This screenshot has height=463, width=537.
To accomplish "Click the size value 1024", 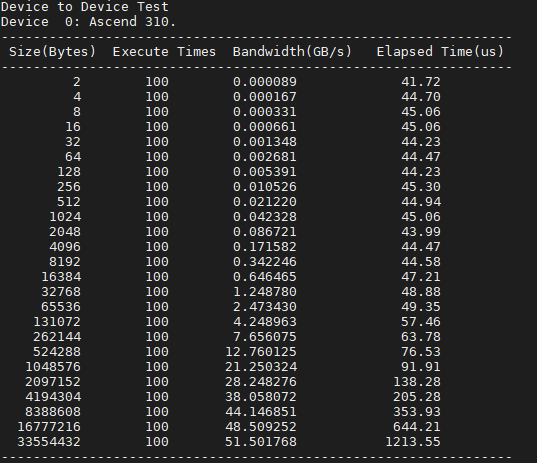I will [65, 217].
